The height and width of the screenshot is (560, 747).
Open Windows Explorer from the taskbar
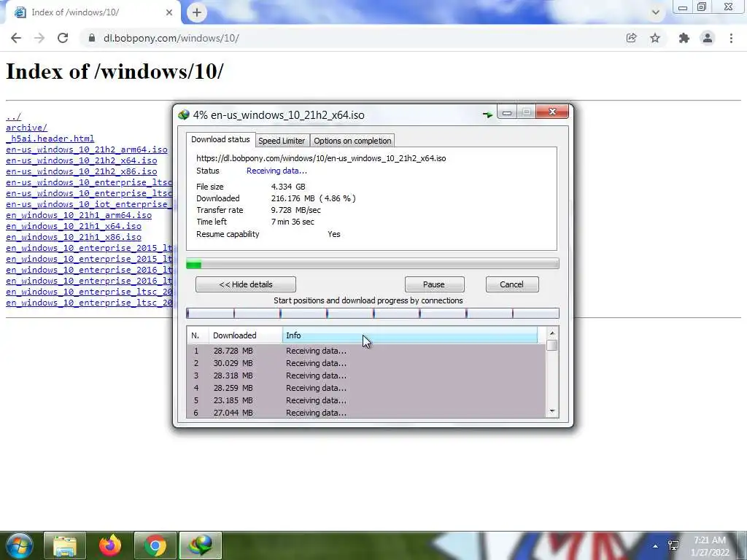click(x=65, y=545)
